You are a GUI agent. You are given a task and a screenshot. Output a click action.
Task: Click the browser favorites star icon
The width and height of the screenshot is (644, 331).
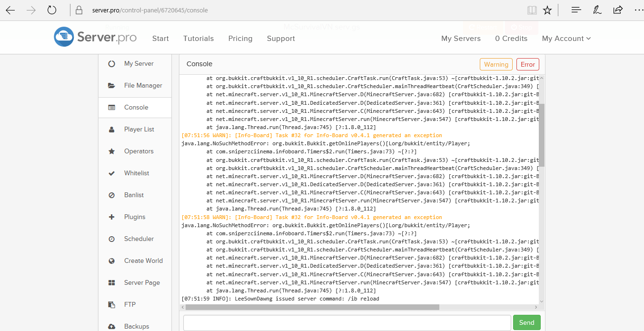pyautogui.click(x=547, y=10)
